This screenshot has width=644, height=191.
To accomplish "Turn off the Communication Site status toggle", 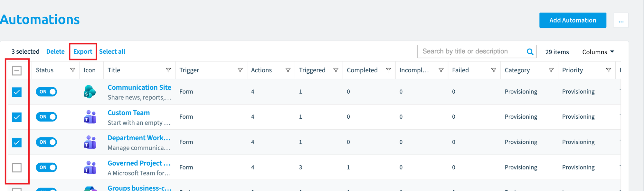I will 46,92.
